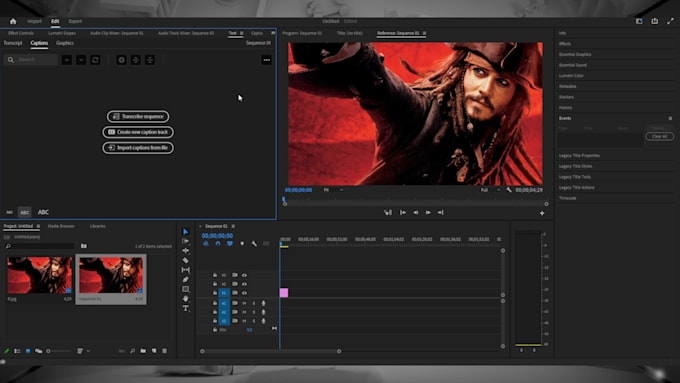The width and height of the screenshot is (680, 383).
Task: Select the Selection tool arrow
Action: (x=186, y=232)
